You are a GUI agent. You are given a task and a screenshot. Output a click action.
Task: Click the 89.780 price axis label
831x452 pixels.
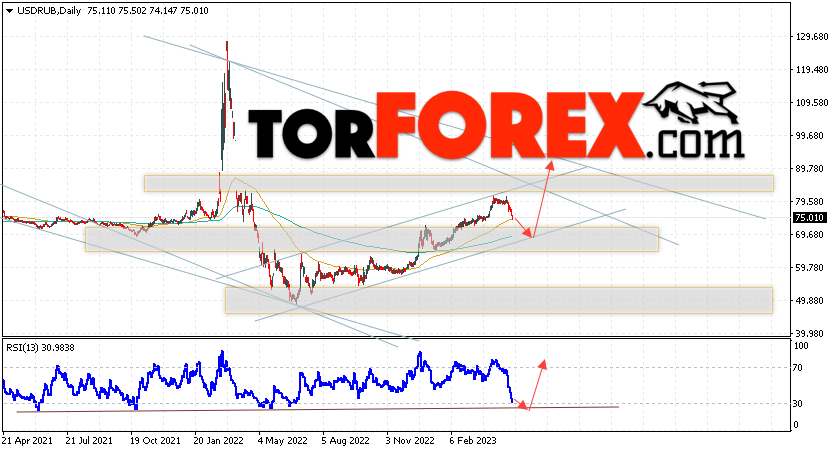[809, 169]
